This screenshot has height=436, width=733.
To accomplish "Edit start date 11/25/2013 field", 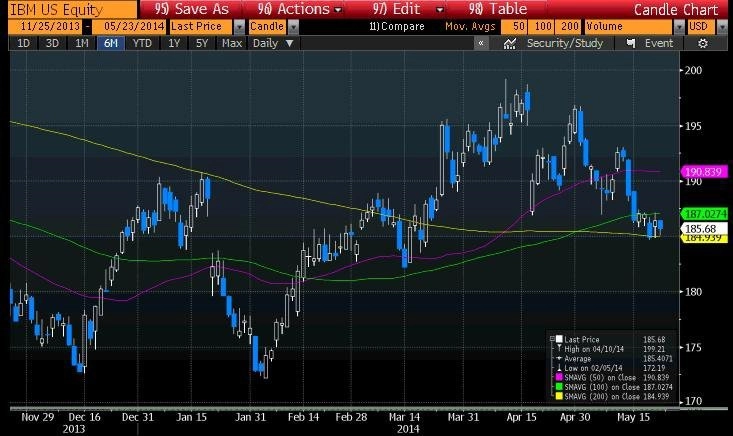I will point(46,27).
